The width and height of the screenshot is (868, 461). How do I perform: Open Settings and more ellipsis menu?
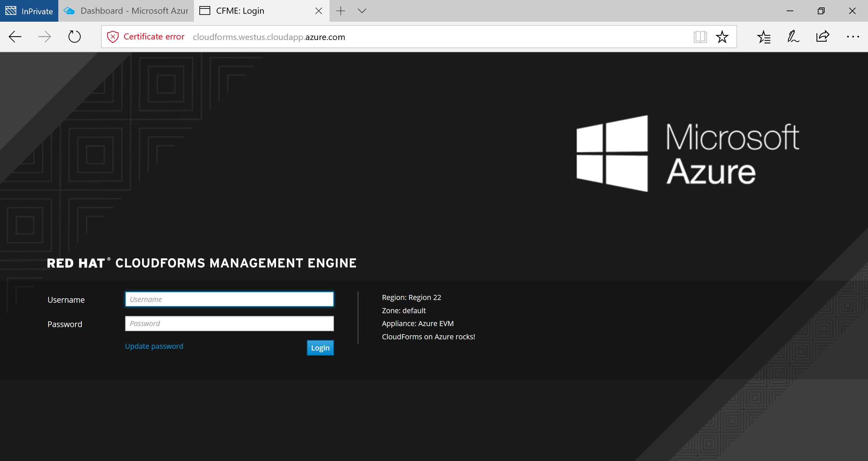tap(852, 37)
